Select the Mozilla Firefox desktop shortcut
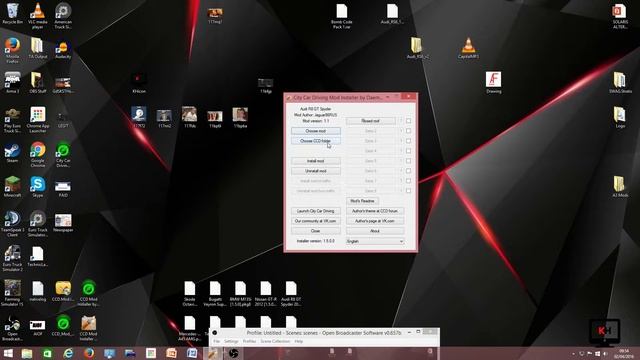Image resolution: width=640 pixels, height=360 pixels. tap(12, 50)
